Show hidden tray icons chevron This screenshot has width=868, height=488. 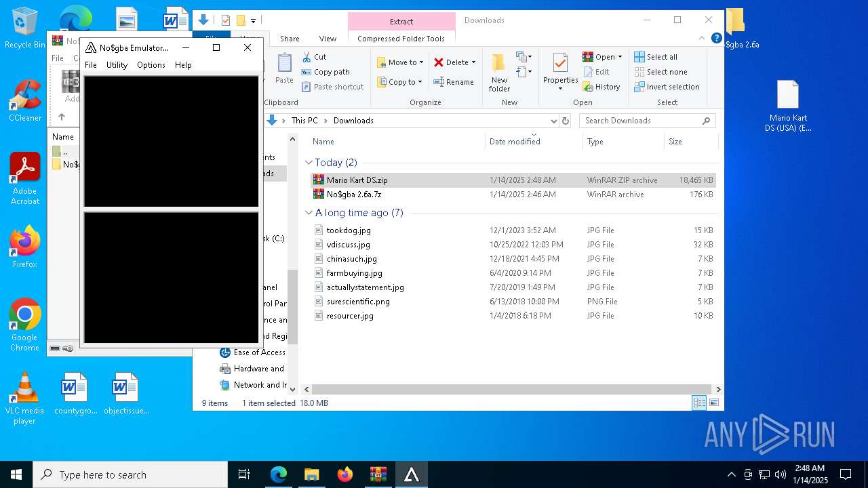(x=731, y=474)
